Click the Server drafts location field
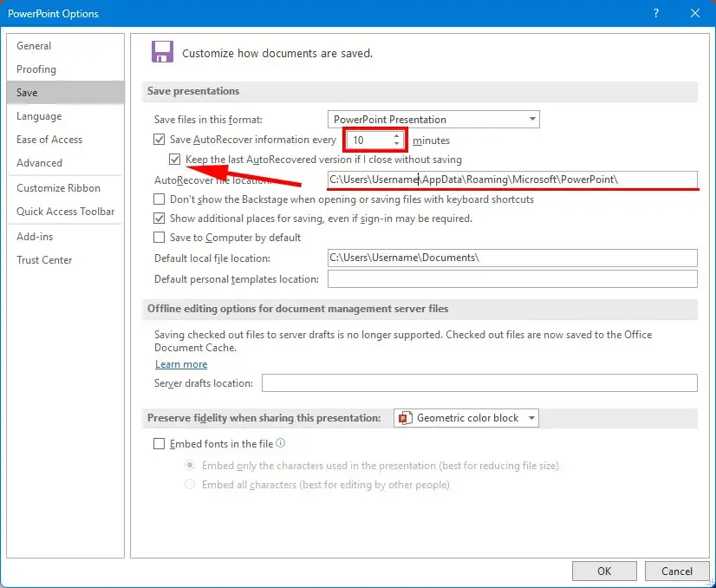The height and width of the screenshot is (588, 716). (479, 382)
